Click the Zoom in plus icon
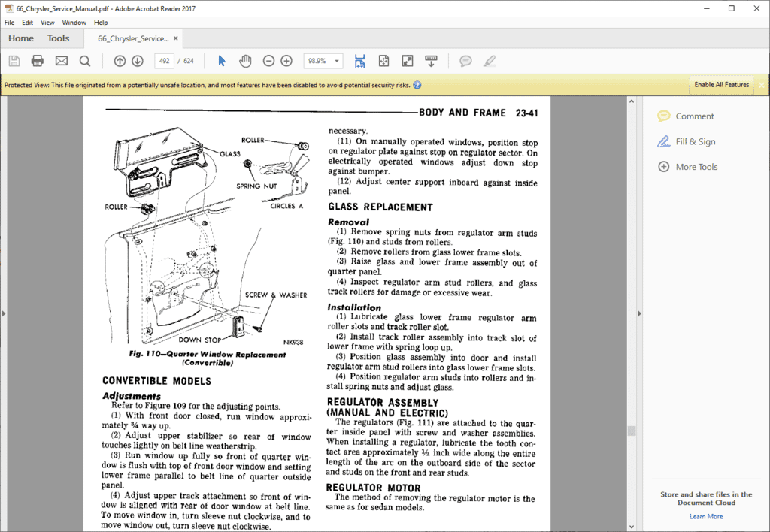 tap(286, 61)
